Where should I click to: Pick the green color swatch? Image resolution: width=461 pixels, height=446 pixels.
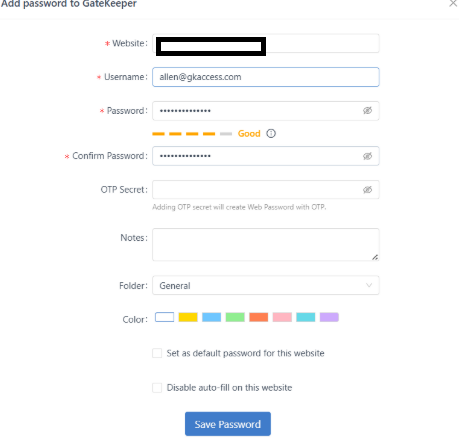click(235, 317)
